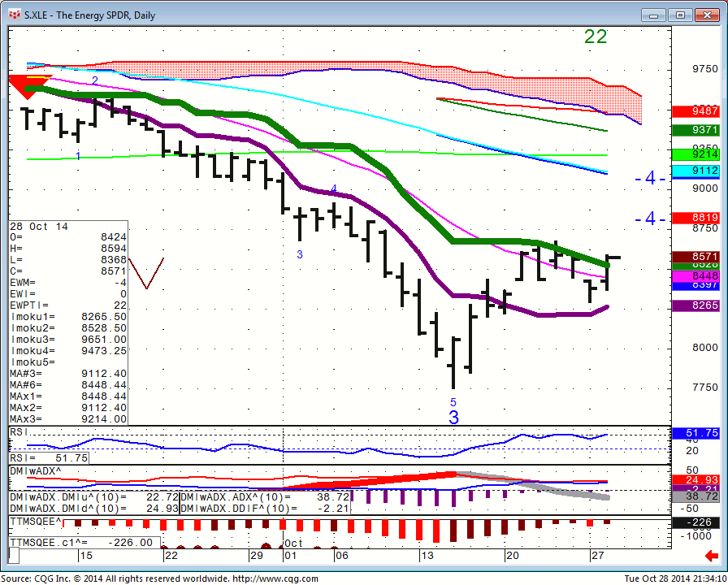Click the '13' date on time axis
The width and height of the screenshot is (728, 585).
pyautogui.click(x=427, y=555)
